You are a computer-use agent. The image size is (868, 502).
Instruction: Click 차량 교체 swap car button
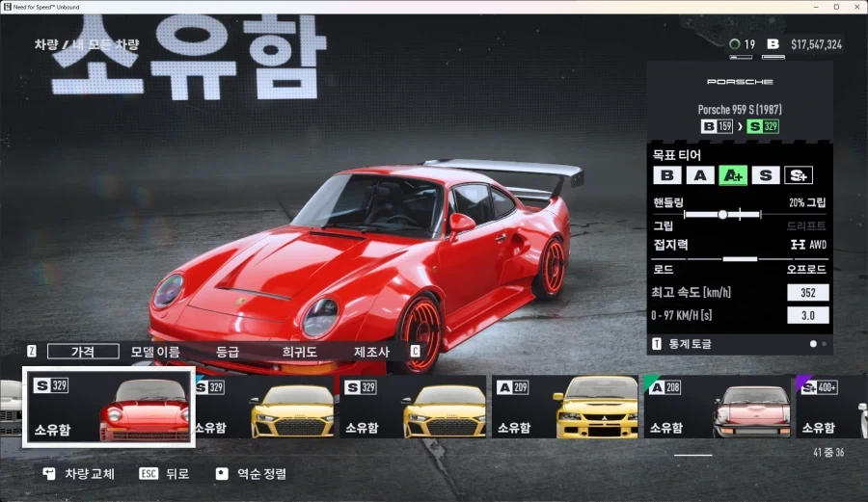[79, 474]
